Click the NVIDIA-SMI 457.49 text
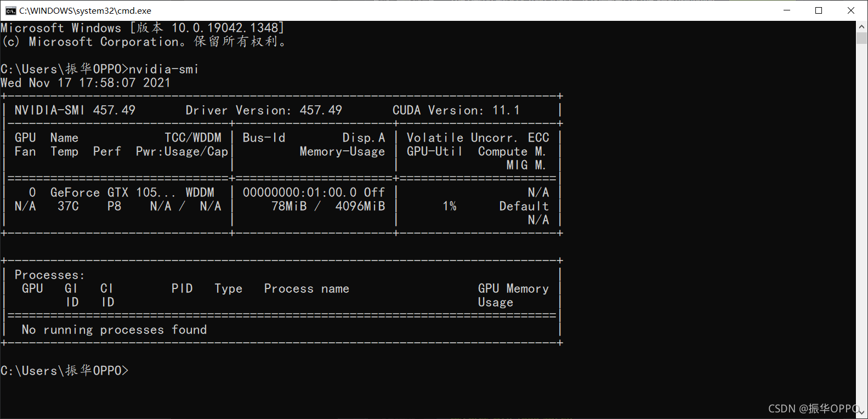The width and height of the screenshot is (868, 419). coord(75,110)
